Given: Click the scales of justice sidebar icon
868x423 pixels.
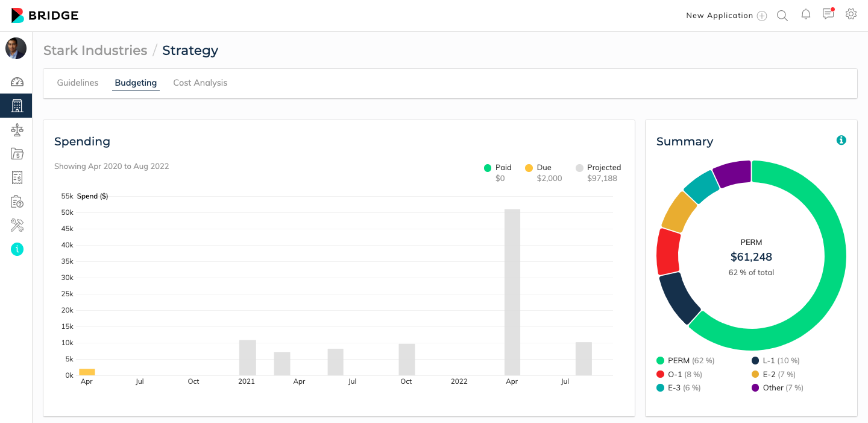Looking at the screenshot, I should pyautogui.click(x=17, y=130).
